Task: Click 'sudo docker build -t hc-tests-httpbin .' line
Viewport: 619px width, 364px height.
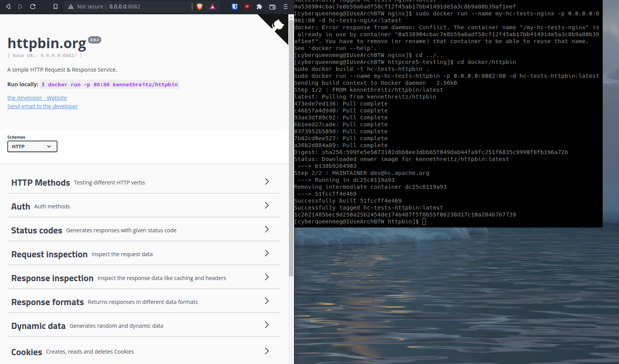Action: [362, 69]
